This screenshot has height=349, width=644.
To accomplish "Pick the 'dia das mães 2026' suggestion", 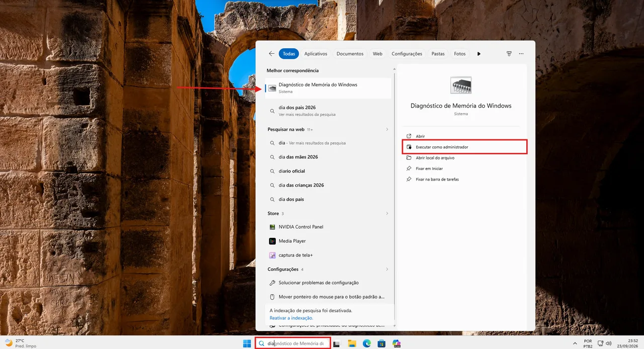I will coord(328,157).
